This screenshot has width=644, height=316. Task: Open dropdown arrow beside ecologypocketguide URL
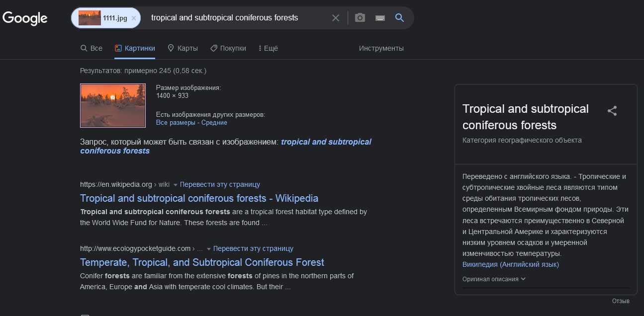point(209,248)
